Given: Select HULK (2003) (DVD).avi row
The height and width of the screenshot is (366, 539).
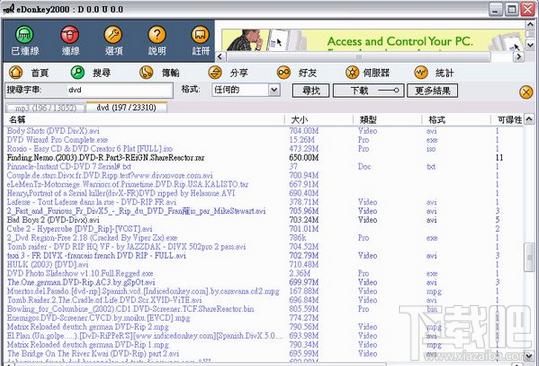Looking at the screenshot, I should pyautogui.click(x=265, y=265).
